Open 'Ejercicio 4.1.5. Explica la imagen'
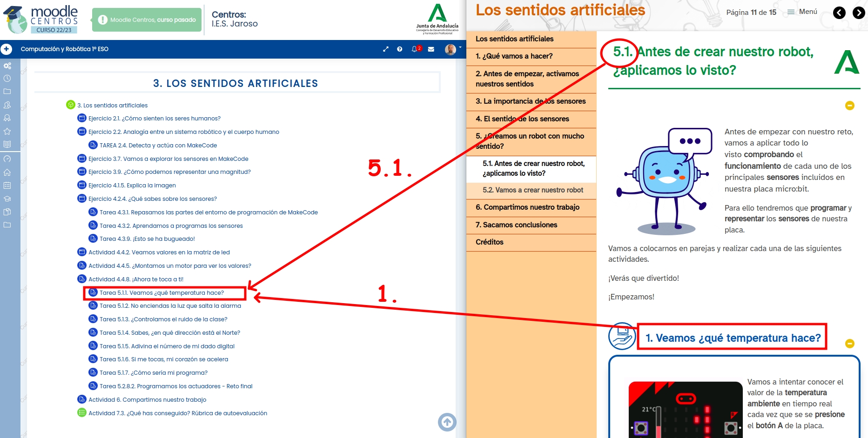The height and width of the screenshot is (438, 868). [x=132, y=186]
